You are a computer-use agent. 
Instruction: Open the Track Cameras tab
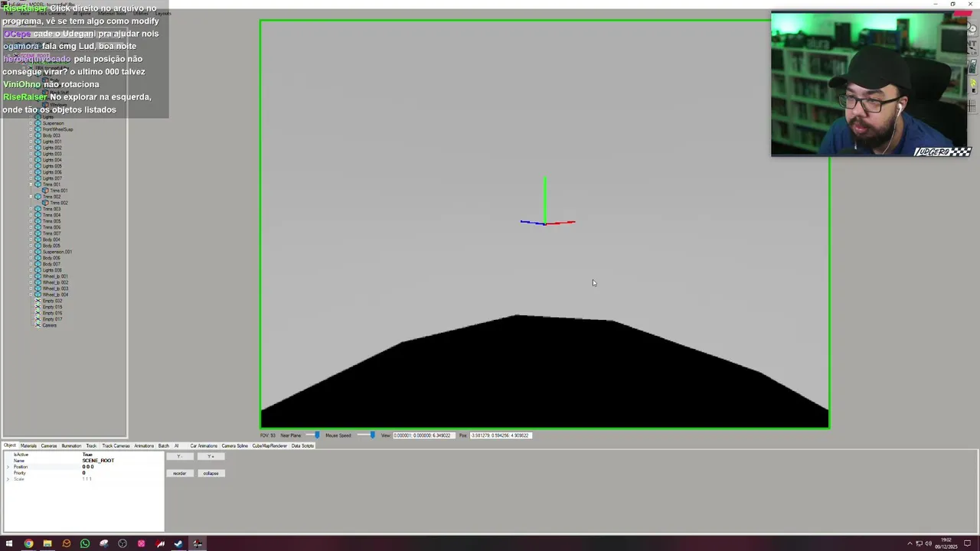(x=116, y=445)
